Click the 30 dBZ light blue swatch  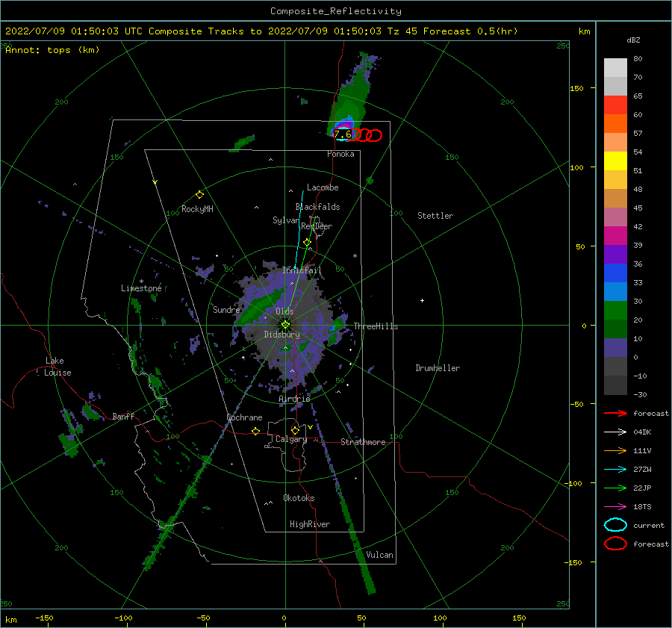click(x=615, y=292)
